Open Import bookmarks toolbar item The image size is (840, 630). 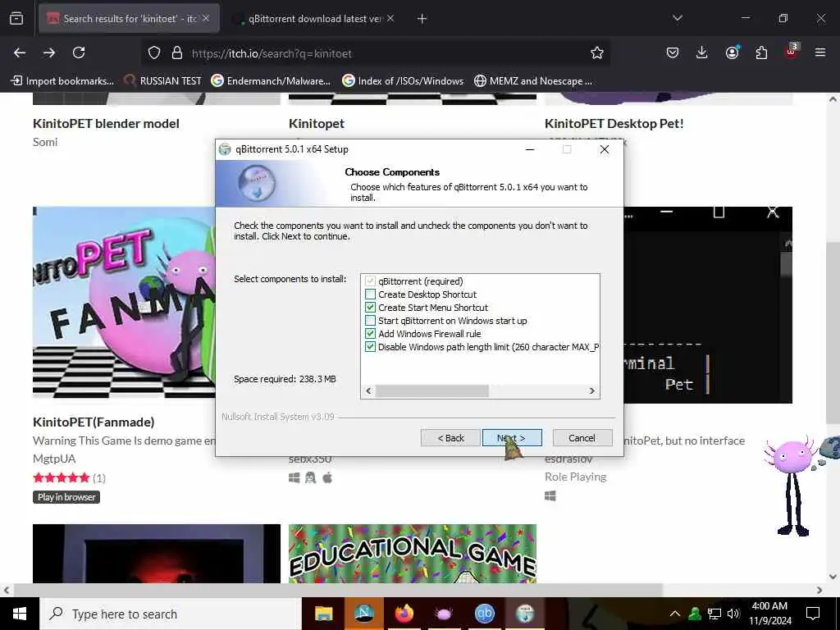coord(62,81)
